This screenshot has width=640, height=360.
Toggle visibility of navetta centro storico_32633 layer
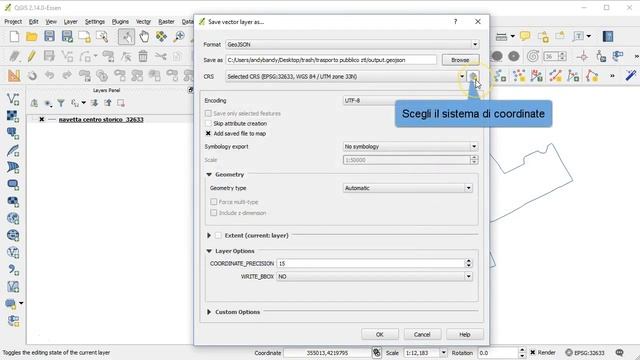41,120
